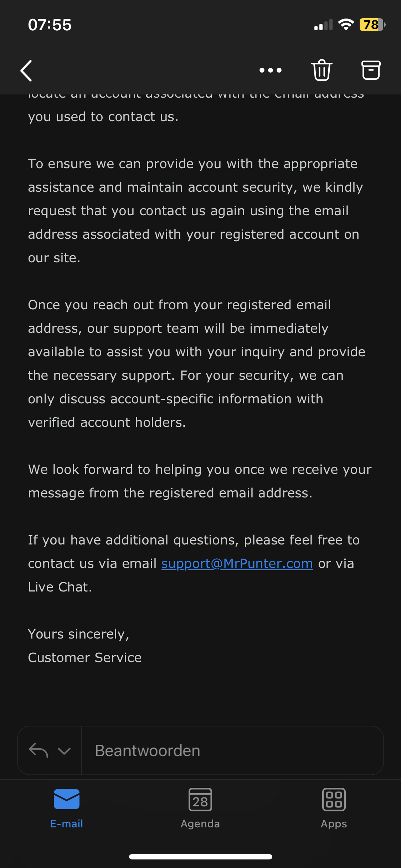Viewport: 401px width, 868px height.
Task: Tap the 07:55 clock in status bar
Action: (x=50, y=25)
